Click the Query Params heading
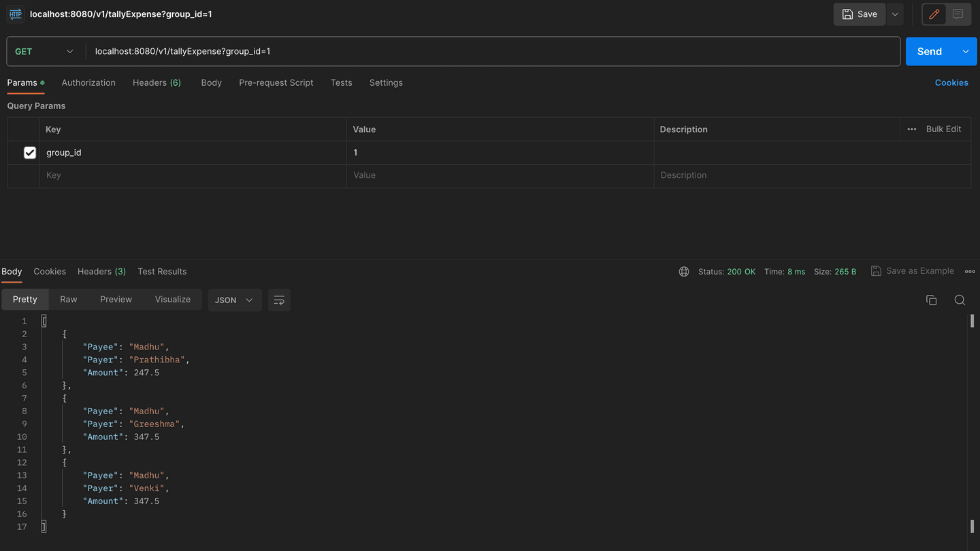 [x=36, y=106]
